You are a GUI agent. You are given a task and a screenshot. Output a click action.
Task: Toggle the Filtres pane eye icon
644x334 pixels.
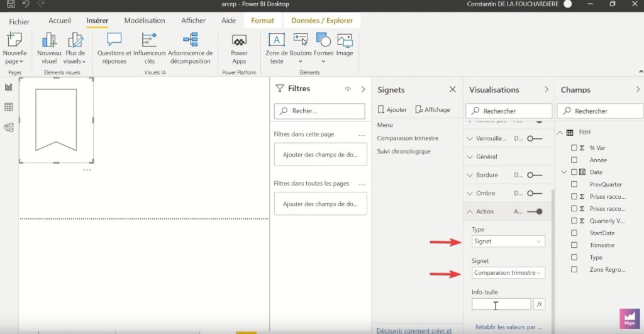pyautogui.click(x=348, y=89)
